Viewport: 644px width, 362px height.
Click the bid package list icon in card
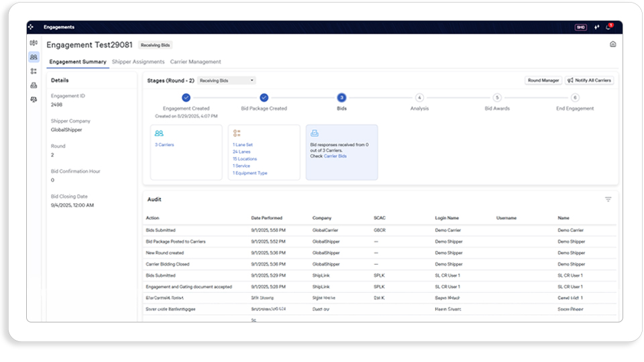[237, 133]
